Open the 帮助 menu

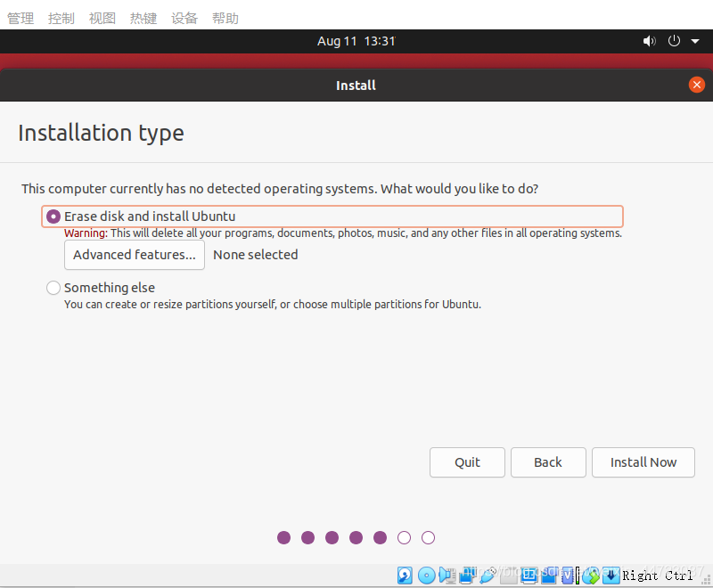(225, 18)
